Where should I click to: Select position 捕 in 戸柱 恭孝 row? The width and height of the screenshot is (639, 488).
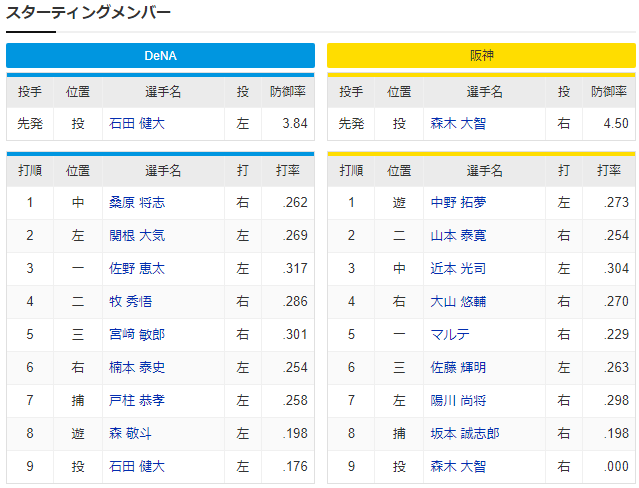tap(78, 401)
